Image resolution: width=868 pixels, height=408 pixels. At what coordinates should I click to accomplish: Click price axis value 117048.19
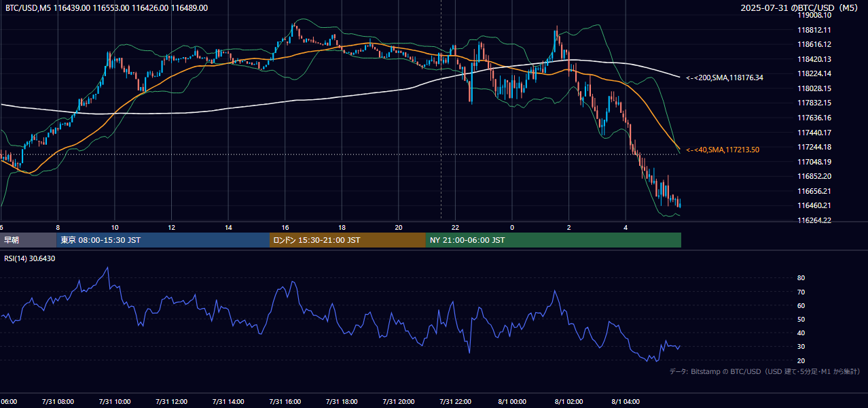pos(814,162)
